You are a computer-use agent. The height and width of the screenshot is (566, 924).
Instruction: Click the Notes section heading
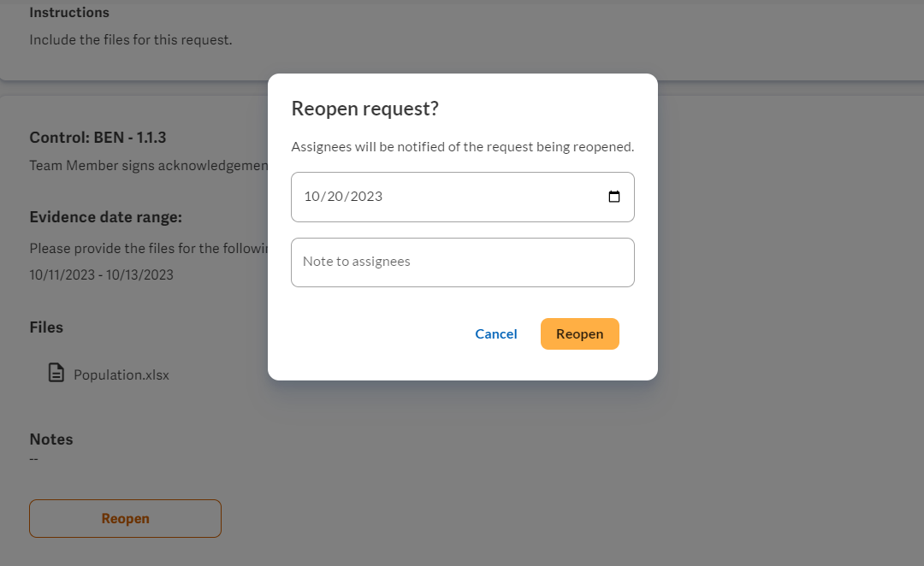[x=50, y=439]
